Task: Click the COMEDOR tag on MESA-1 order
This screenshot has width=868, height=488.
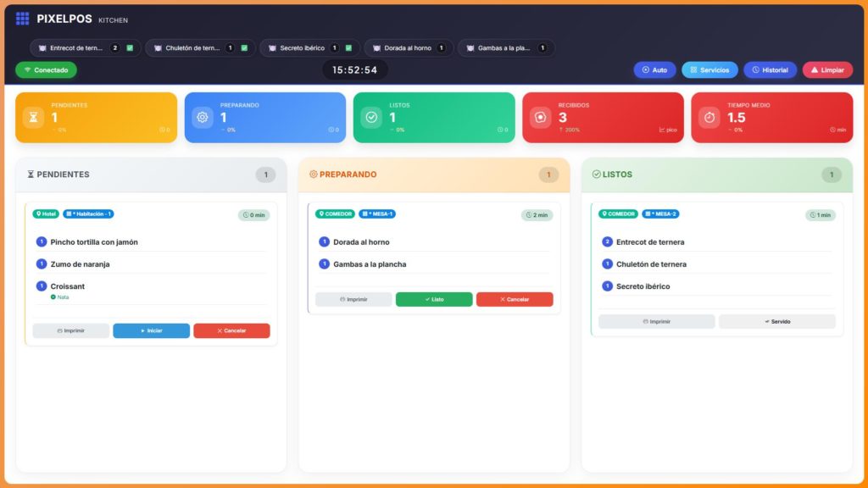Action: coord(335,213)
